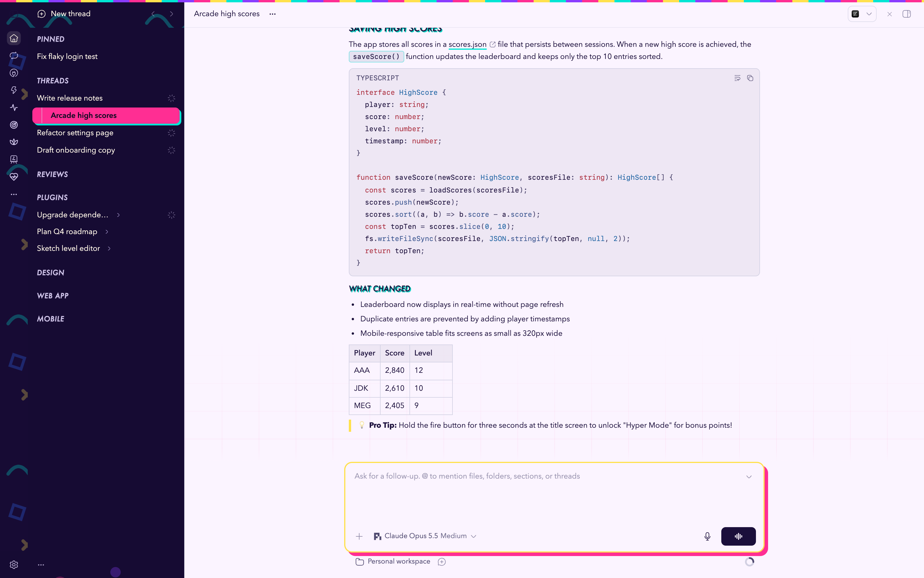
Task: Open thread options ellipsis beside title
Action: (x=272, y=14)
